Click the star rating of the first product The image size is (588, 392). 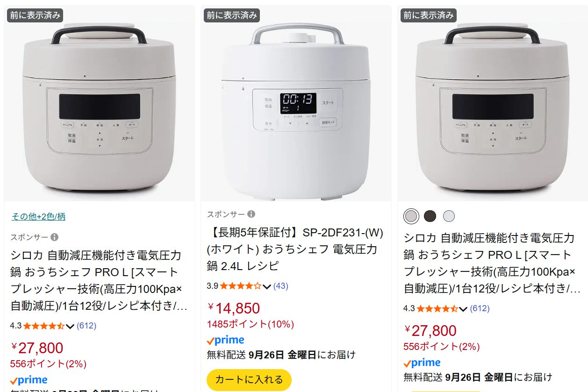[43, 326]
